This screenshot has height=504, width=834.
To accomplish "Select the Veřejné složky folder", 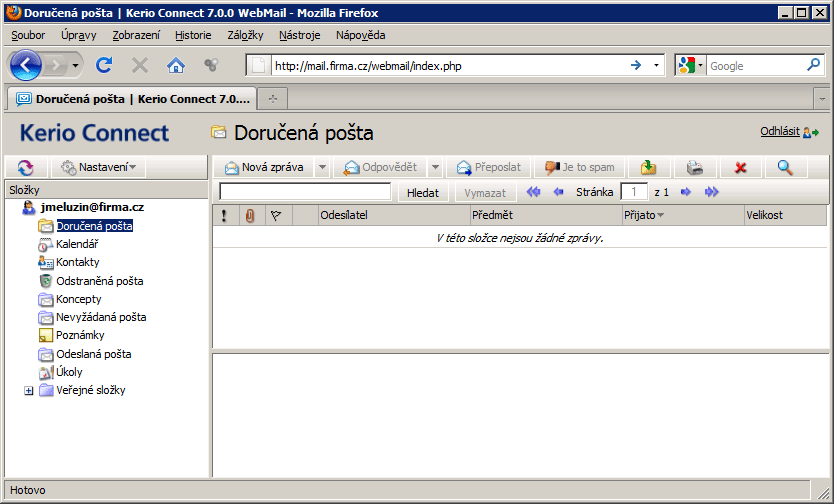I will tap(91, 390).
